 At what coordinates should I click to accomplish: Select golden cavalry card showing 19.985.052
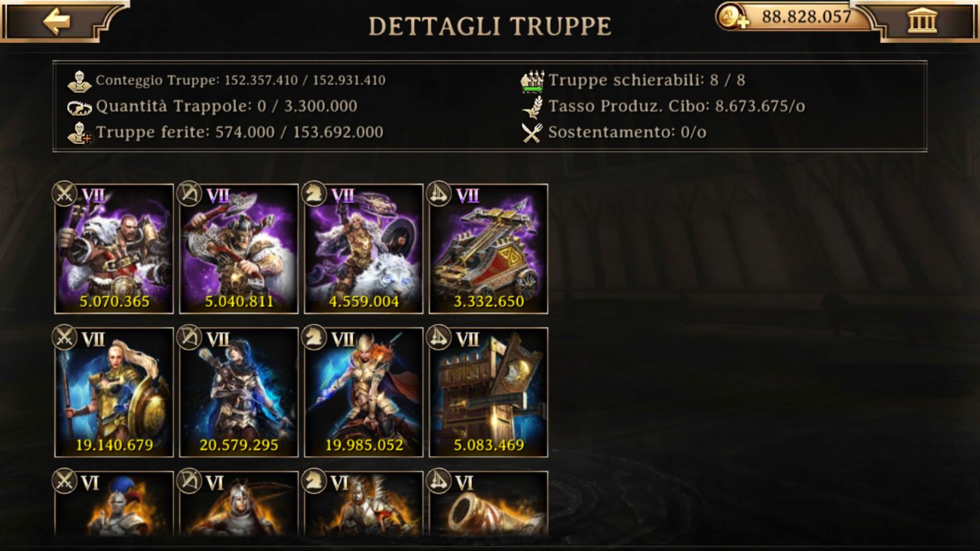point(364,392)
